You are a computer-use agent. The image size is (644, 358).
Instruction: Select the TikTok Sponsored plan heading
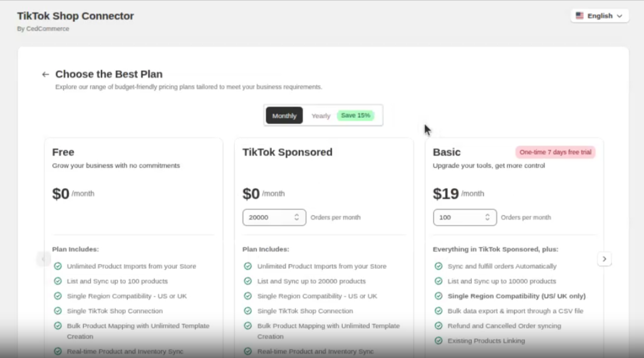click(x=287, y=152)
